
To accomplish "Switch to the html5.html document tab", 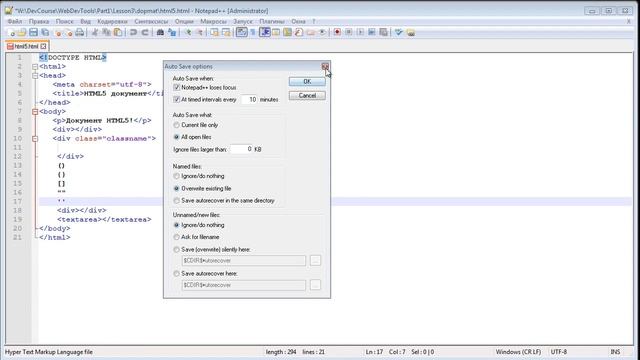I will tap(27, 47).
